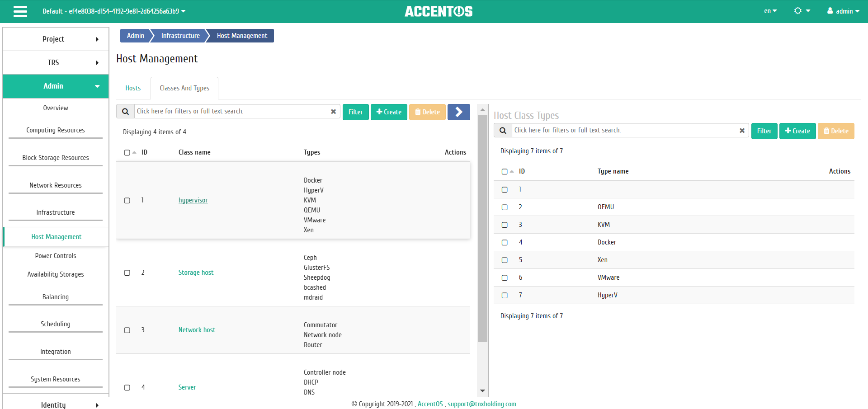The image size is (868, 409).
Task: Sort host classes by ID arrow
Action: point(134,152)
